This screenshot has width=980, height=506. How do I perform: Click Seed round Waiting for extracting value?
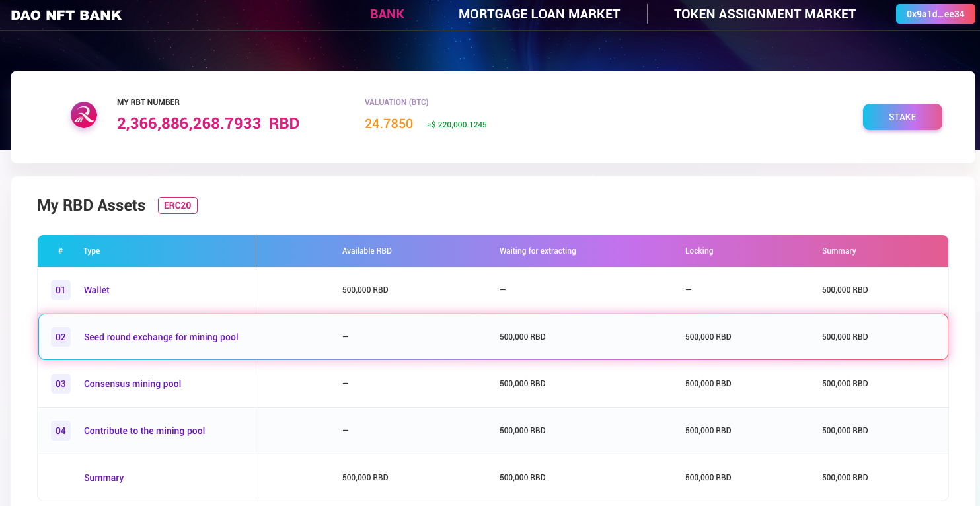tap(523, 337)
